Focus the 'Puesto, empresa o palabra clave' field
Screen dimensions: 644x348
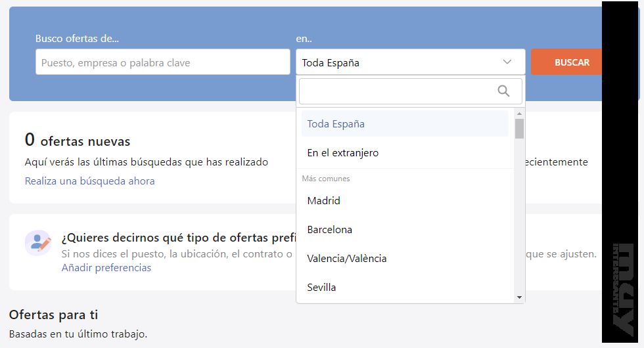point(162,62)
